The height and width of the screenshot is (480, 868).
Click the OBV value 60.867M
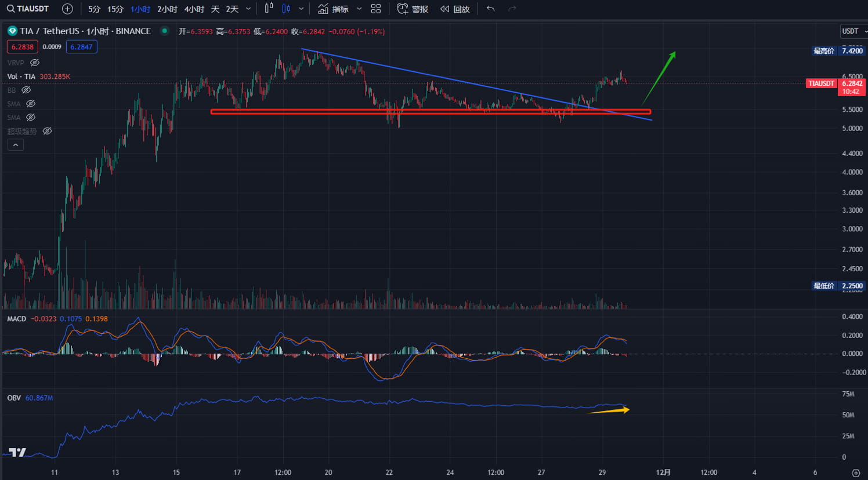[x=39, y=398]
